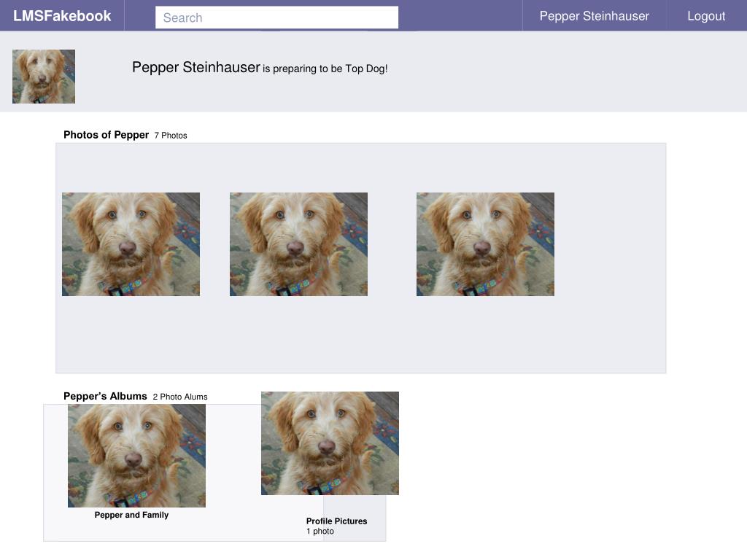
Task: Open the Profile Pictures album cover
Action: (330, 443)
